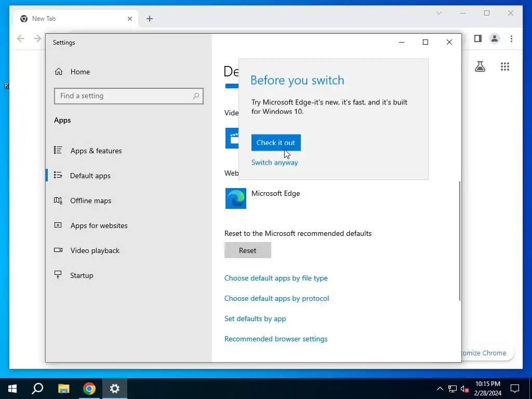Viewport: 532px width, 399px height.
Task: Focus the Find a setting search box
Action: [x=129, y=96]
